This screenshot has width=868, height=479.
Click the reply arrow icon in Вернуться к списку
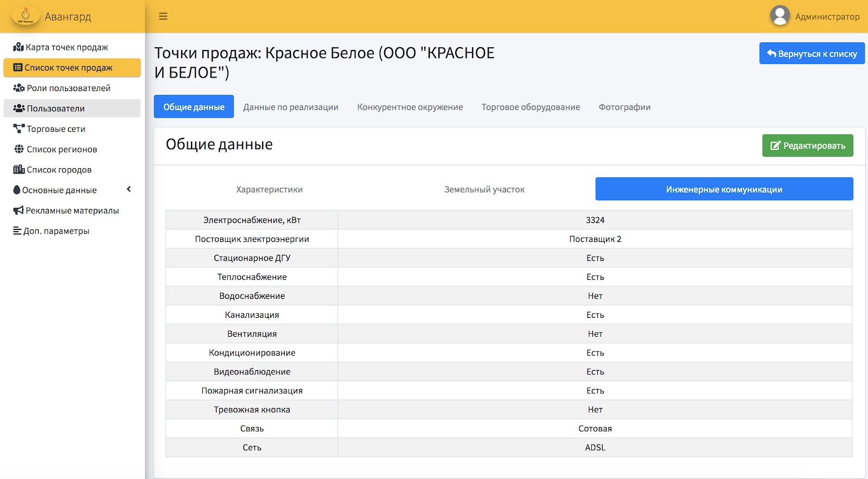point(771,53)
